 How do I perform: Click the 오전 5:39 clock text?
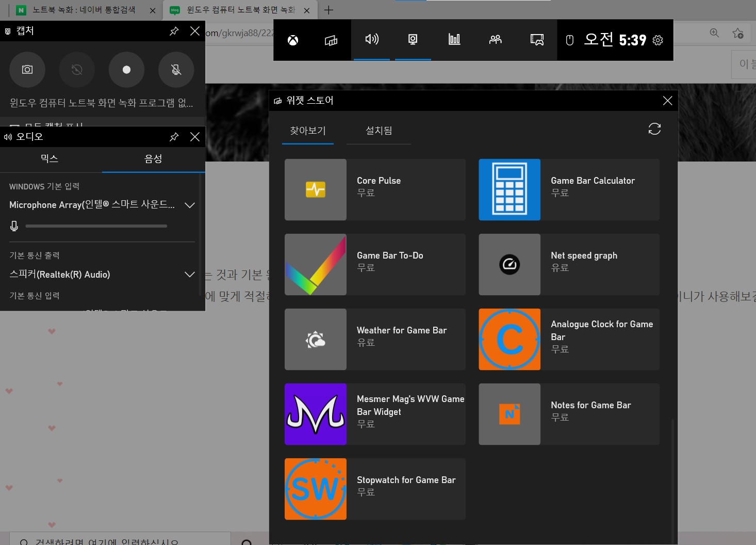click(615, 40)
